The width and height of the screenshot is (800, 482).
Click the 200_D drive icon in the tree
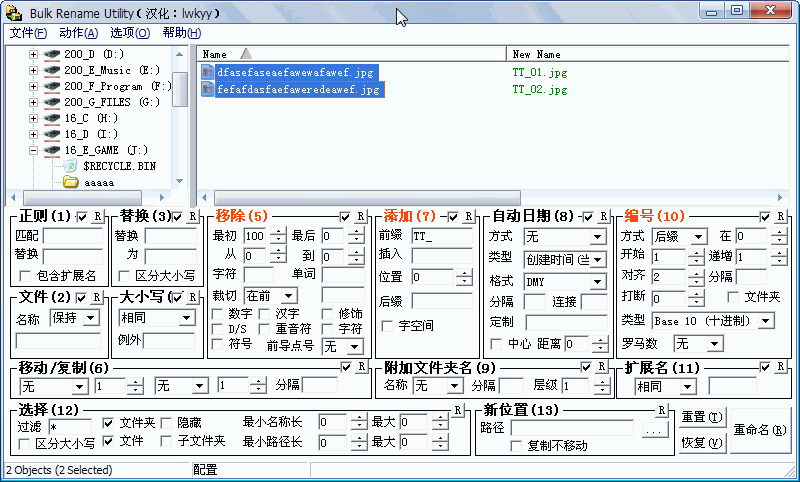[x=52, y=54]
